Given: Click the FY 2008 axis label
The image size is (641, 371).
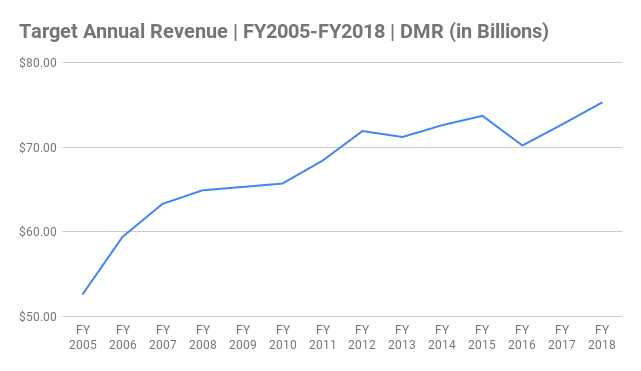Looking at the screenshot, I should point(203,337).
